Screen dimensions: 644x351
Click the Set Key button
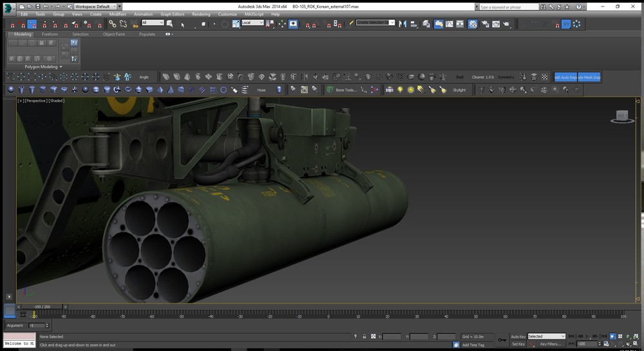(518, 344)
